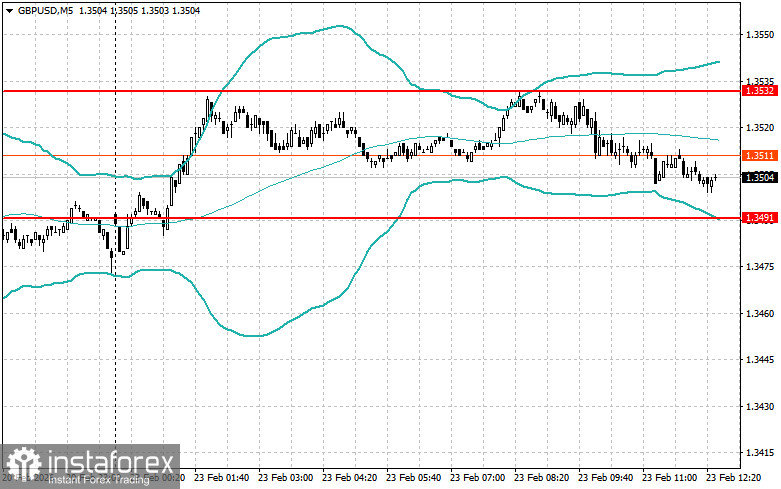Open the GBPUSD chart dropdown triangle
This screenshot has height=489, width=781.
[9, 10]
